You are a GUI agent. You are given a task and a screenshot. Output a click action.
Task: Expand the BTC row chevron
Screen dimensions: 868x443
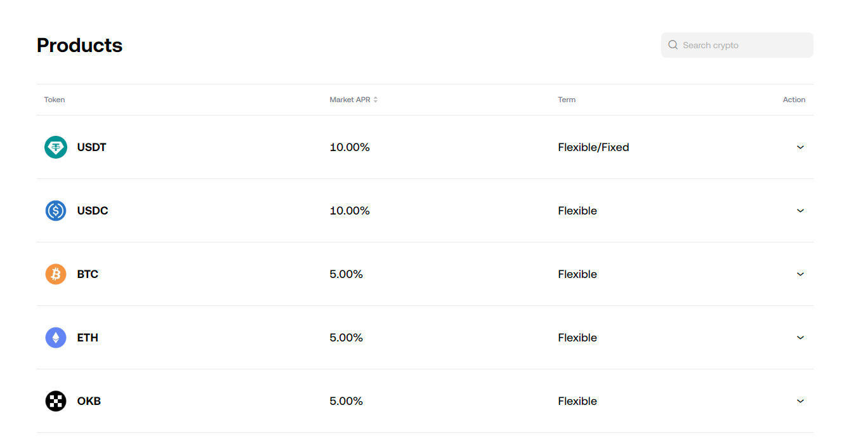800,274
